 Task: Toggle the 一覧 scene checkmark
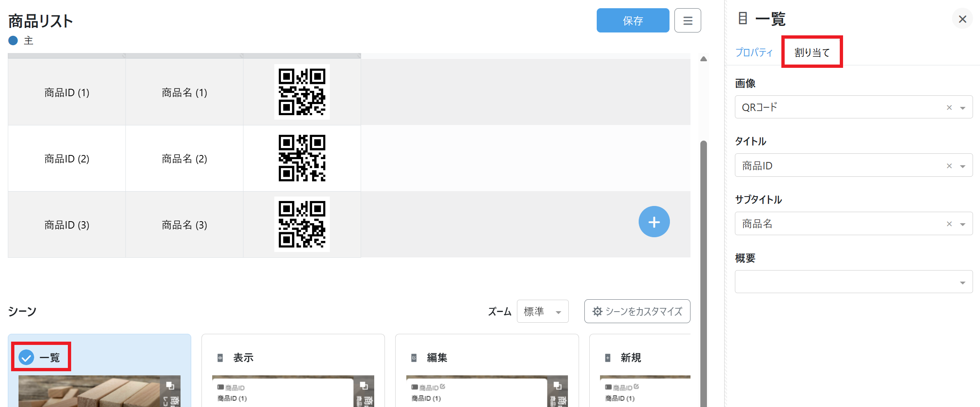tap(27, 357)
